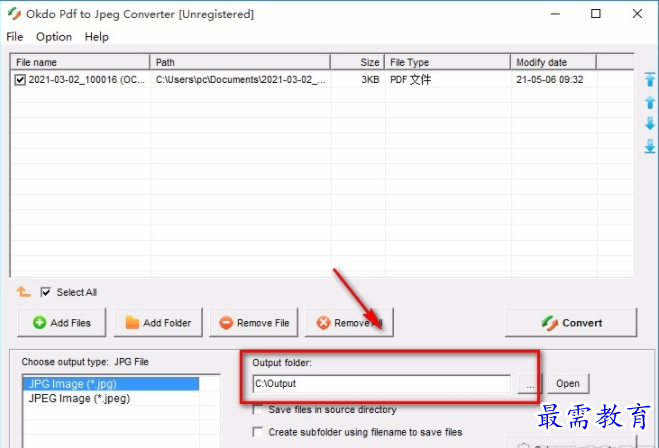Screen dimensions: 659x448
Task: Click the Remove File button
Action: point(254,322)
